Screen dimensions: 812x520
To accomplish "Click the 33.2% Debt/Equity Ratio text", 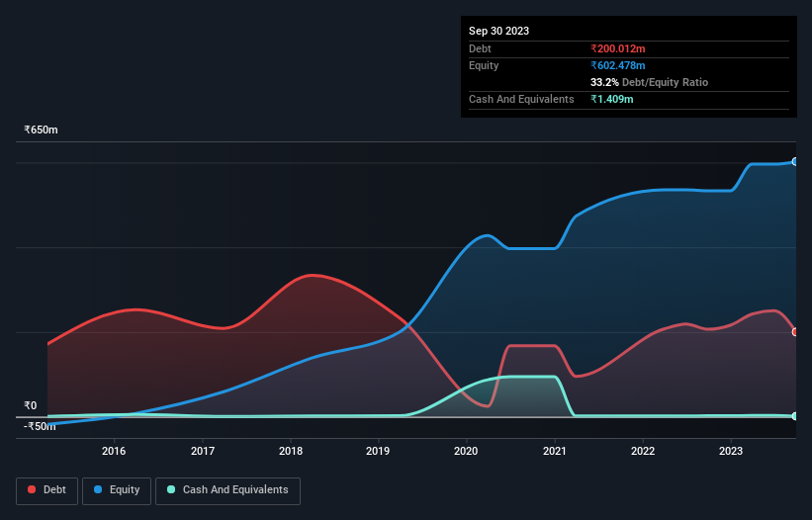I will (649, 82).
